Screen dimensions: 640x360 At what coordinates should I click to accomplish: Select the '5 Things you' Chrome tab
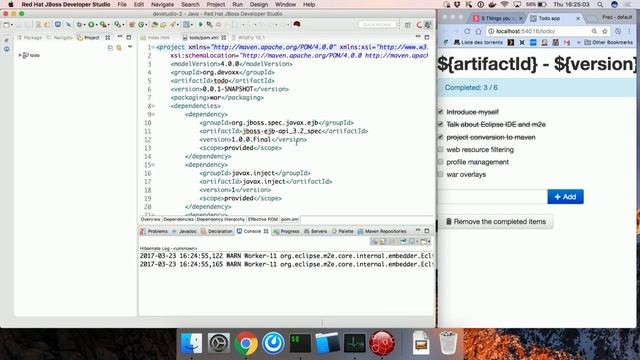click(497, 18)
